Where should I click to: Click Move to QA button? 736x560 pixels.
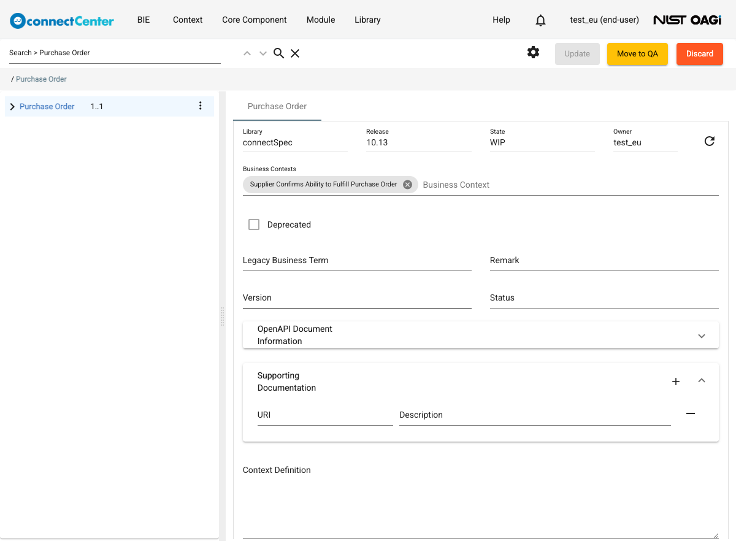[637, 54]
